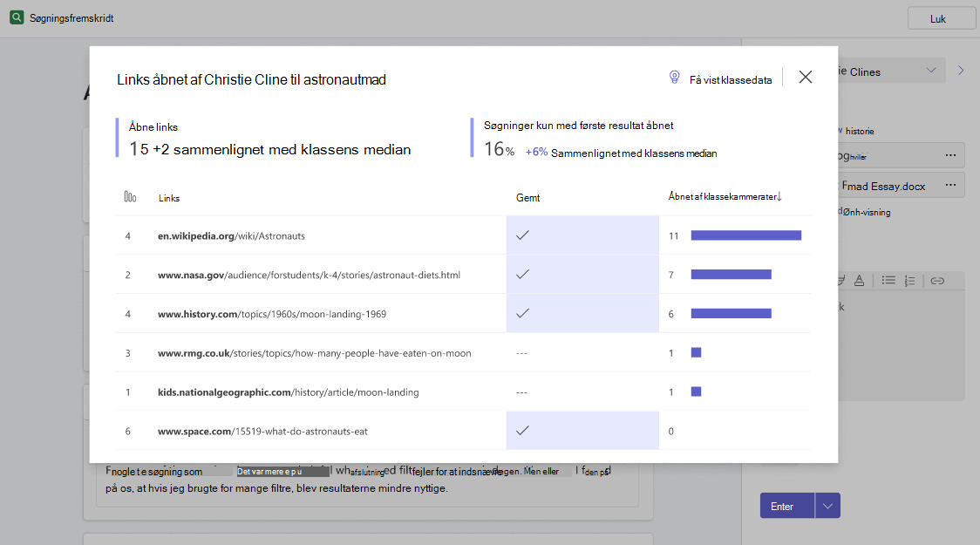980x545 pixels.
Task: Click the saved checkmark for www.history.com row
Action: pos(522,313)
